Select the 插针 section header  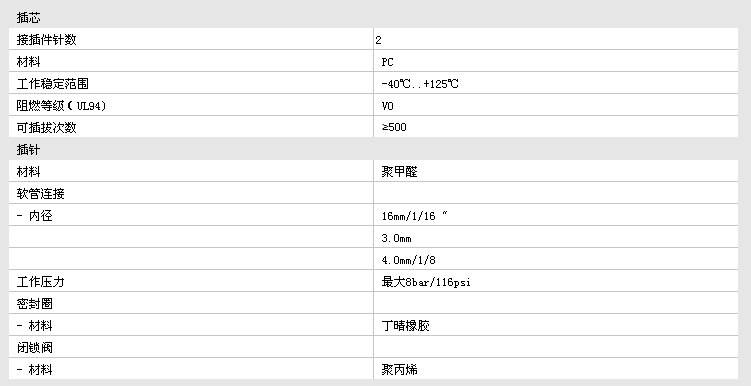pos(28,150)
